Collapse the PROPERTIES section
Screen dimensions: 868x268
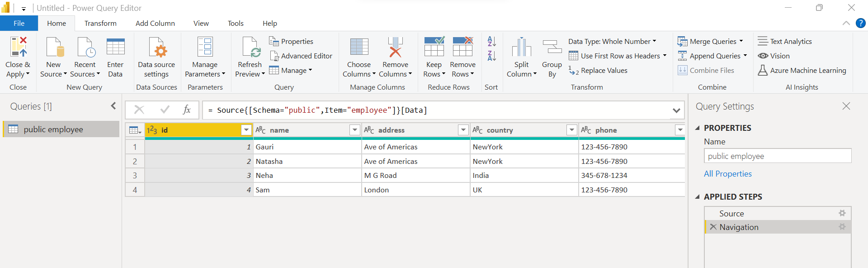click(x=698, y=128)
